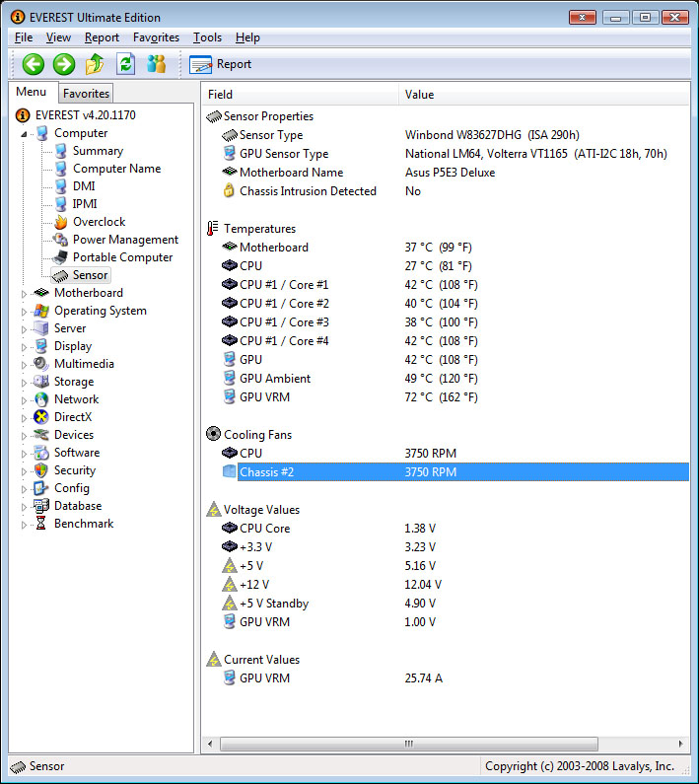Open the View menu

click(x=58, y=37)
